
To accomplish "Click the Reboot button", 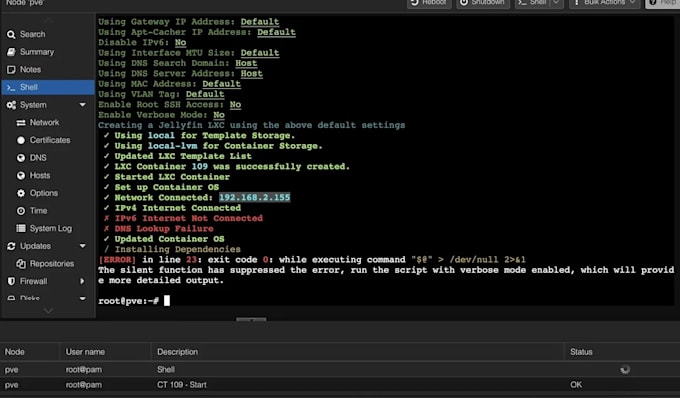I will point(429,3).
